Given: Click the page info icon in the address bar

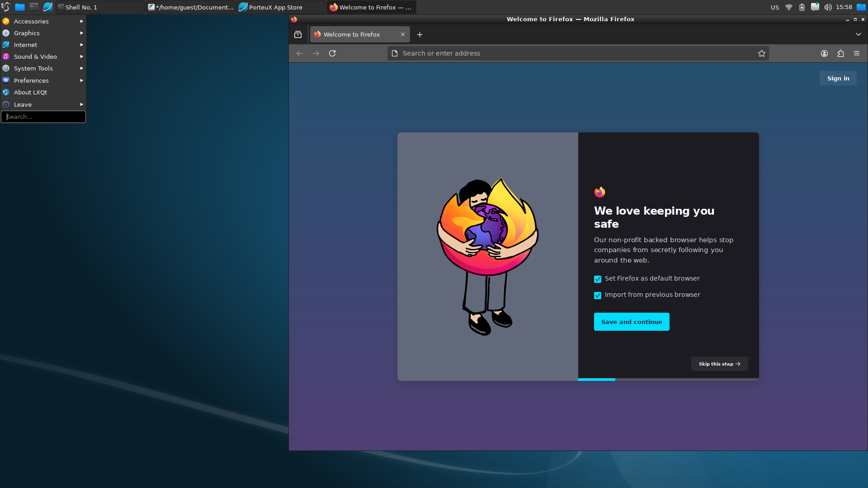Looking at the screenshot, I should click(x=395, y=53).
